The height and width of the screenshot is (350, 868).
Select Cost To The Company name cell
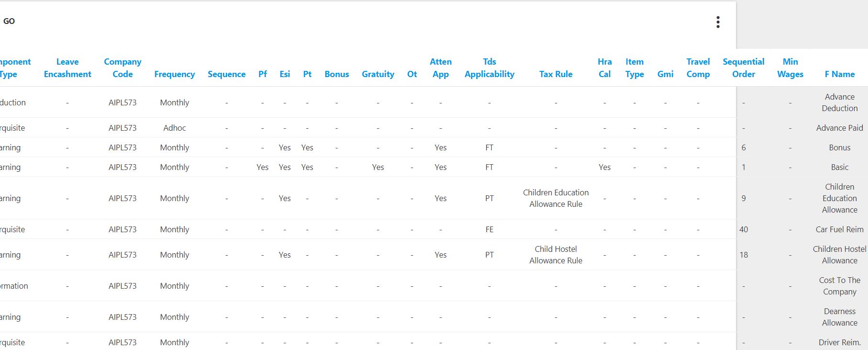[x=840, y=286]
